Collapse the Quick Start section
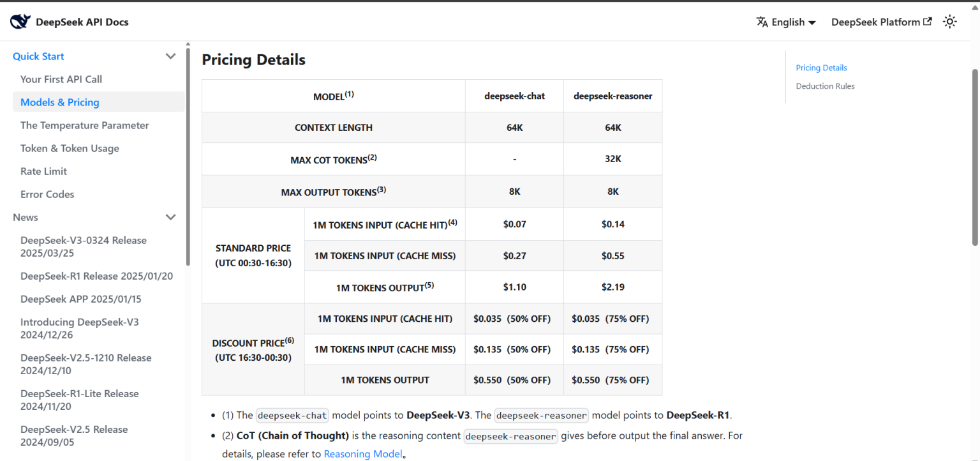The image size is (980, 461). point(170,56)
